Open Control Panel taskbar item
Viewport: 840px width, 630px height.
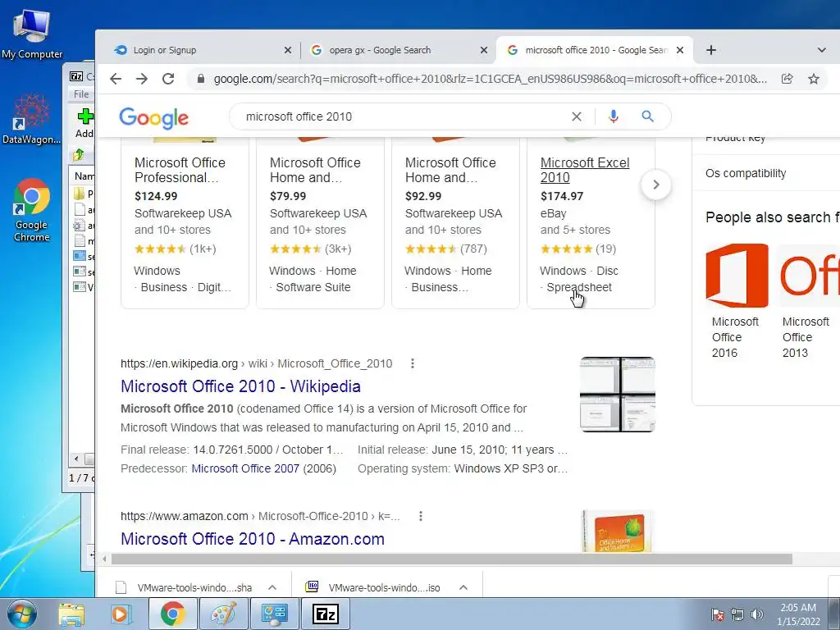pos(274,614)
